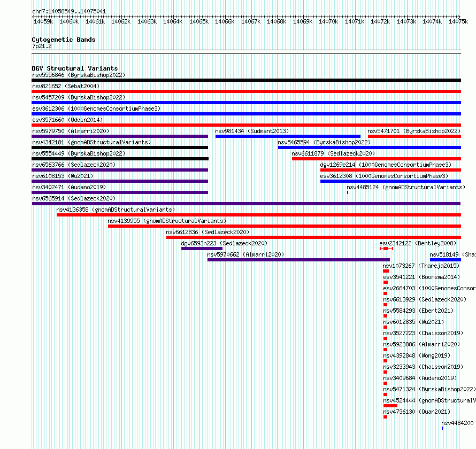Open nsv5970662 (Almarri2020) variant

pyautogui.click(x=245, y=254)
